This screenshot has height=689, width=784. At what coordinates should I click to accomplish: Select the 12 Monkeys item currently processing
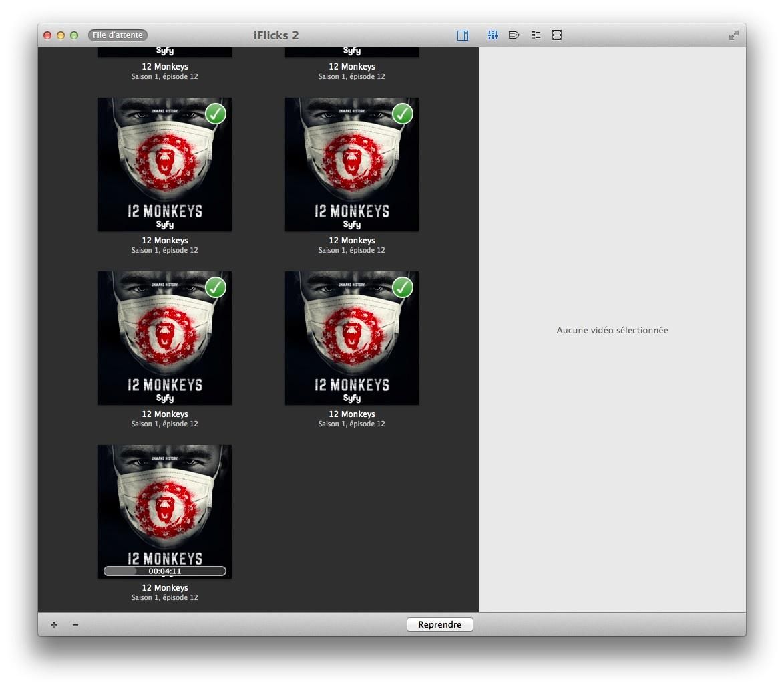pos(164,511)
